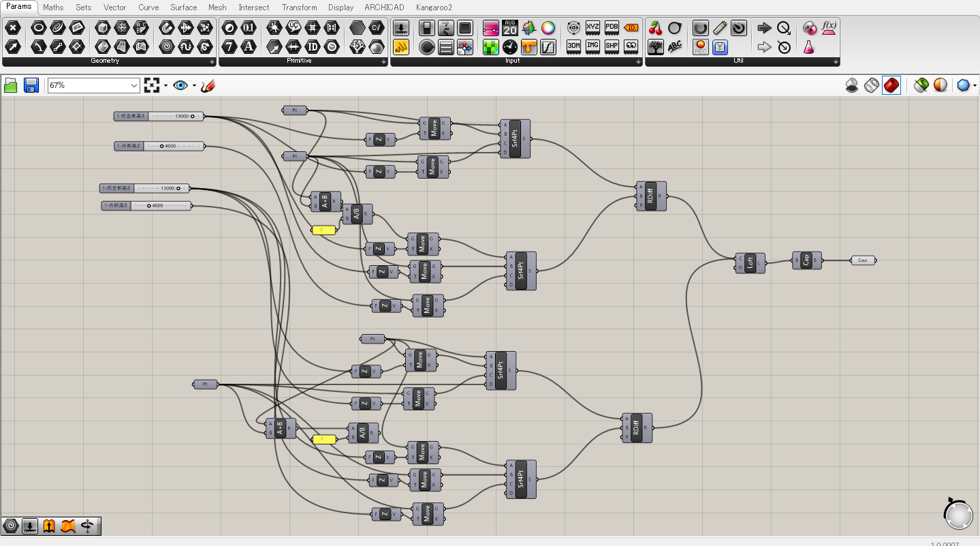The height and width of the screenshot is (546, 980).
Task: Zoom extents with the frame icon
Action: click(152, 85)
